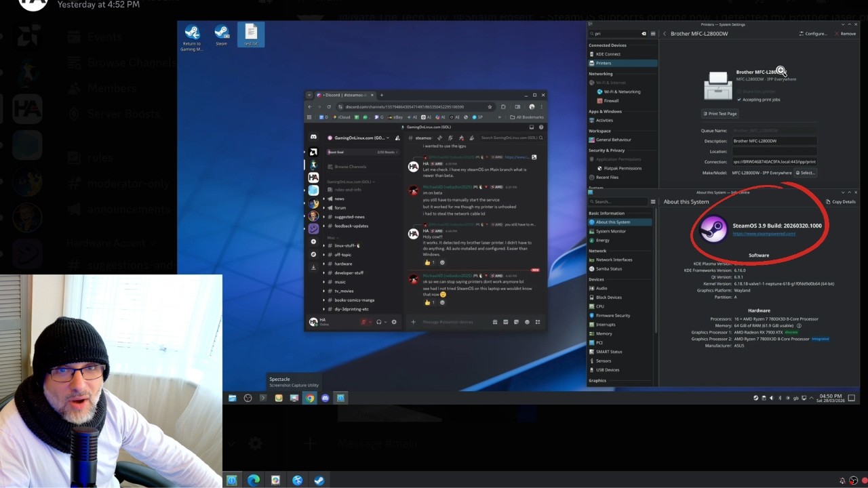Open the hardware channel in Discord
Image resolution: width=868 pixels, height=488 pixels.
pos(343,264)
